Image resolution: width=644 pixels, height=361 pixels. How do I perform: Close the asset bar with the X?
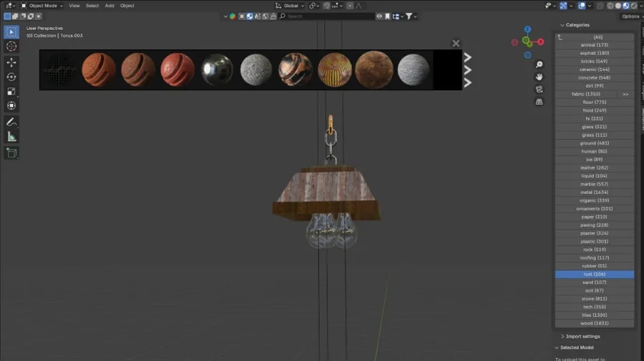pyautogui.click(x=456, y=43)
